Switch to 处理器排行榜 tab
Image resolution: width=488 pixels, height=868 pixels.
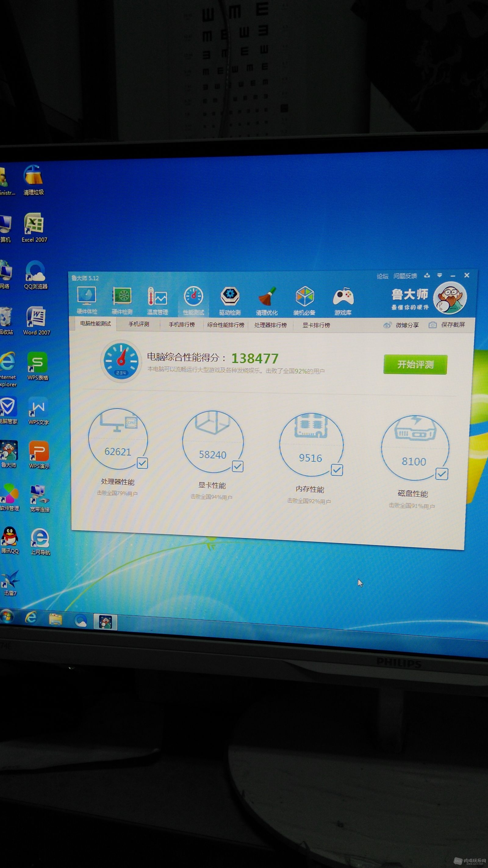pyautogui.click(x=271, y=325)
